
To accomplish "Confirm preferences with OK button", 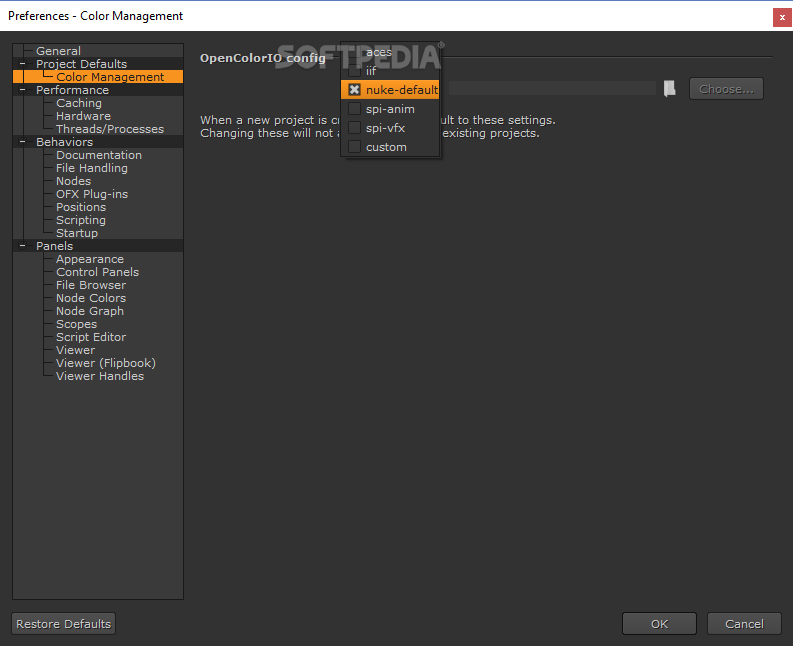I will [x=659, y=624].
